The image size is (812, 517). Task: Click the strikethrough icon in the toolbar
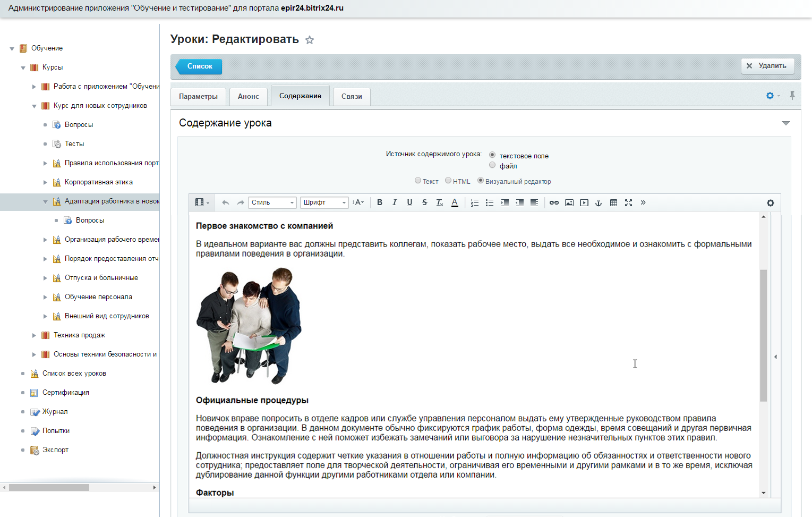pyautogui.click(x=424, y=202)
